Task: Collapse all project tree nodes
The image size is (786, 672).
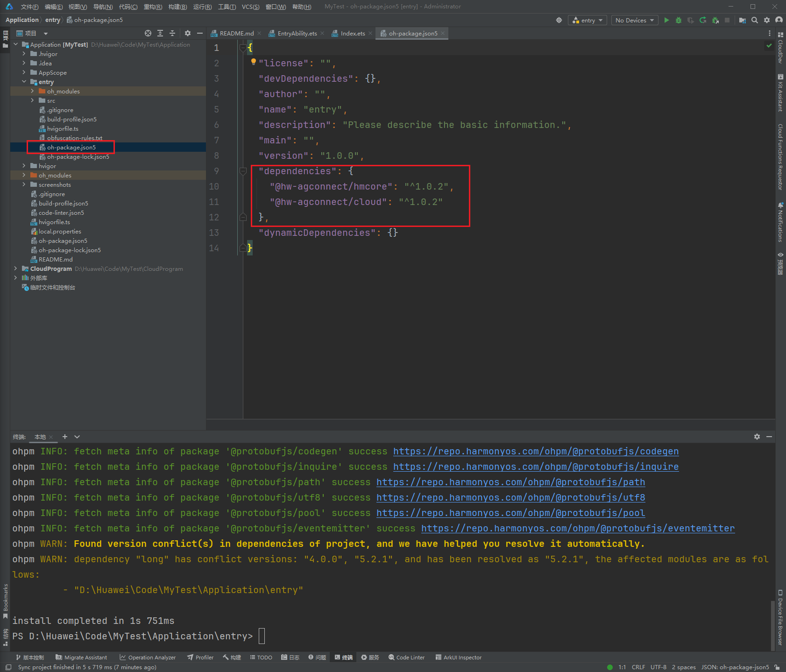Action: (x=172, y=33)
